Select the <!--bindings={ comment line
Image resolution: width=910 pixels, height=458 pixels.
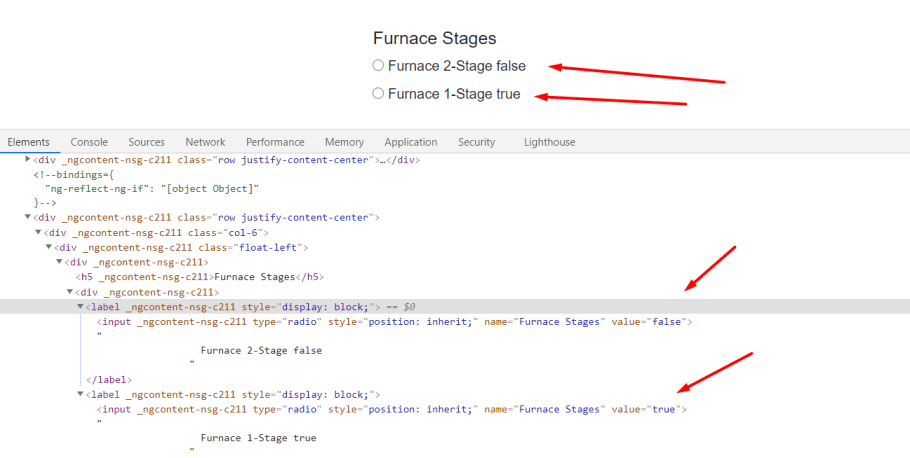pos(74,174)
